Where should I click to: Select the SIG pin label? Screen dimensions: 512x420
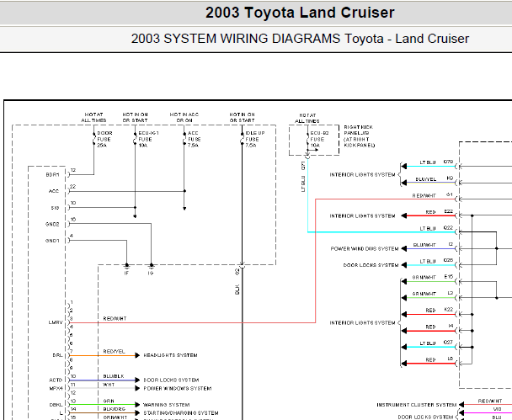click(x=55, y=208)
